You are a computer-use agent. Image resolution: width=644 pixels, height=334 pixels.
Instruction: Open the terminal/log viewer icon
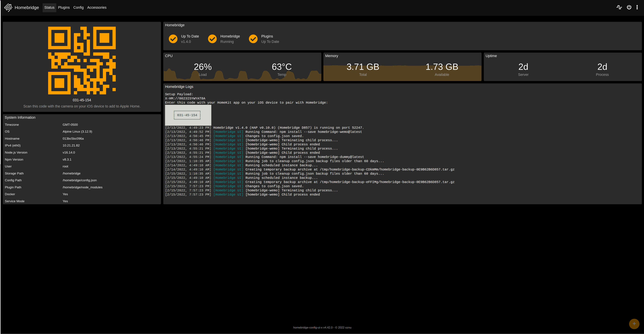pos(619,7)
